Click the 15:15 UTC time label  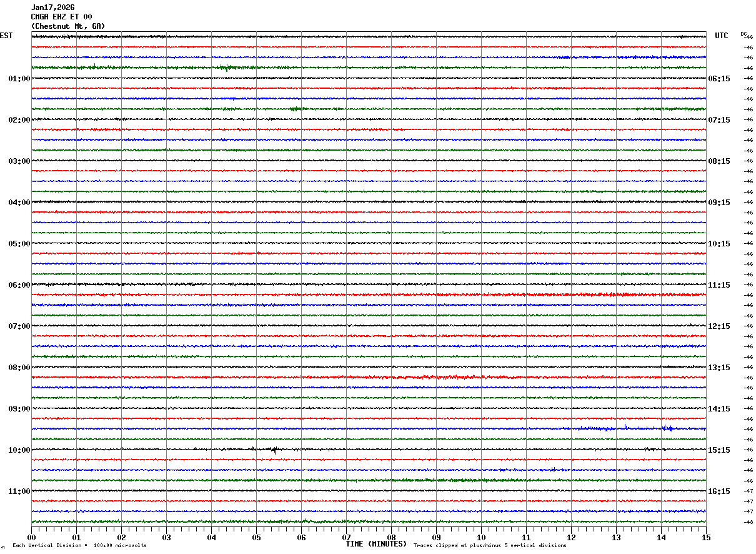719,450
